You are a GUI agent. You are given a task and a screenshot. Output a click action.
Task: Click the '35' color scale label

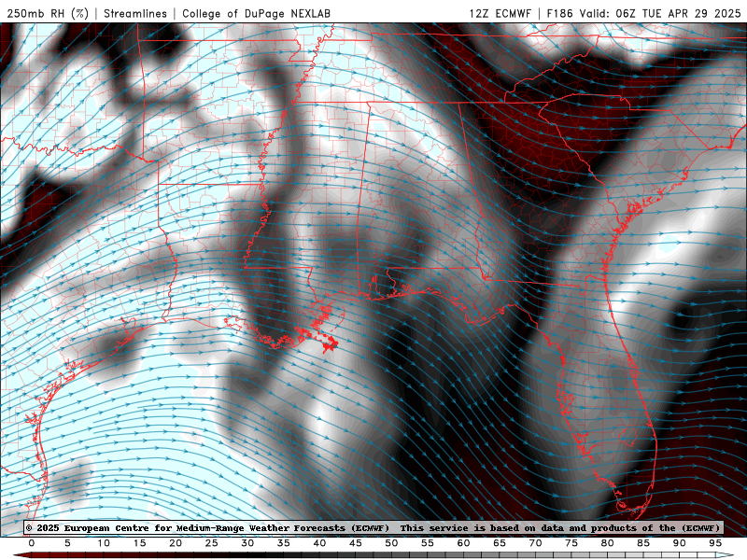pos(284,543)
